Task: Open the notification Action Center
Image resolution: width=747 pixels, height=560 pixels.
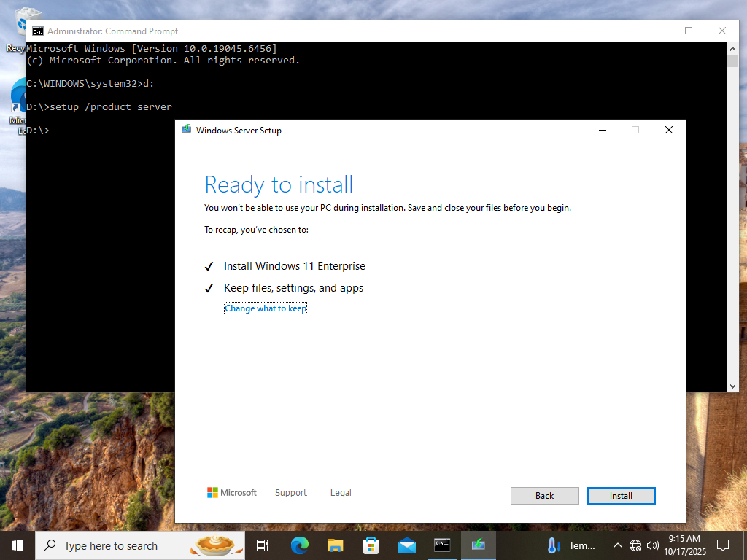Action: (723, 545)
